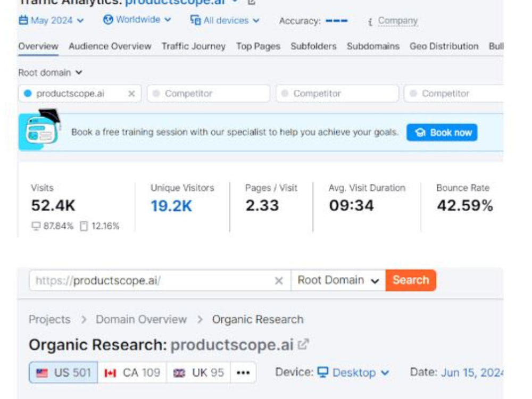
Task: Click the blue dot for productscope.ai
Action: coord(28,93)
